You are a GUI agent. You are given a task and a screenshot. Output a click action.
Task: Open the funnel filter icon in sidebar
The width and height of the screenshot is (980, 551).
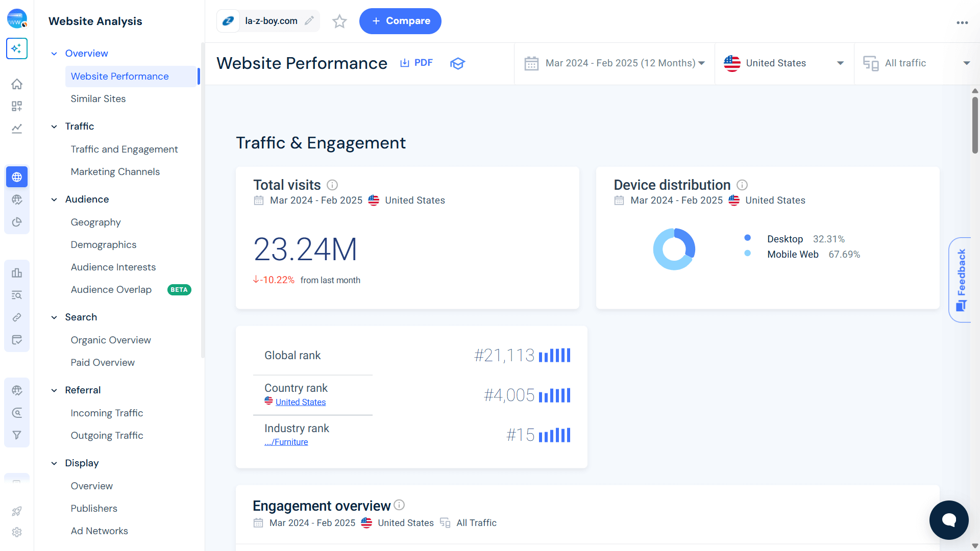pyautogui.click(x=17, y=435)
